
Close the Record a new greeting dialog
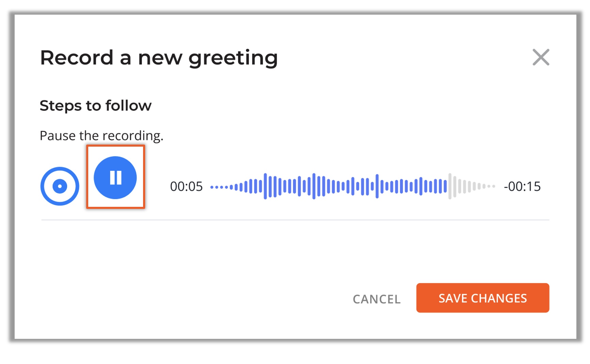pyautogui.click(x=541, y=57)
